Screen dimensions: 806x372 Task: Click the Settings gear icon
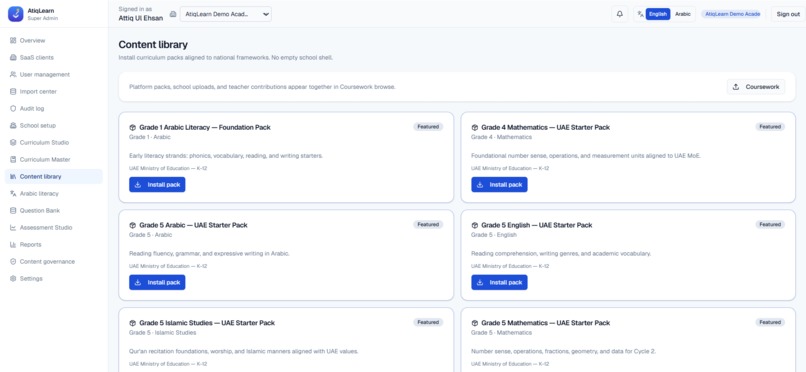coord(13,278)
